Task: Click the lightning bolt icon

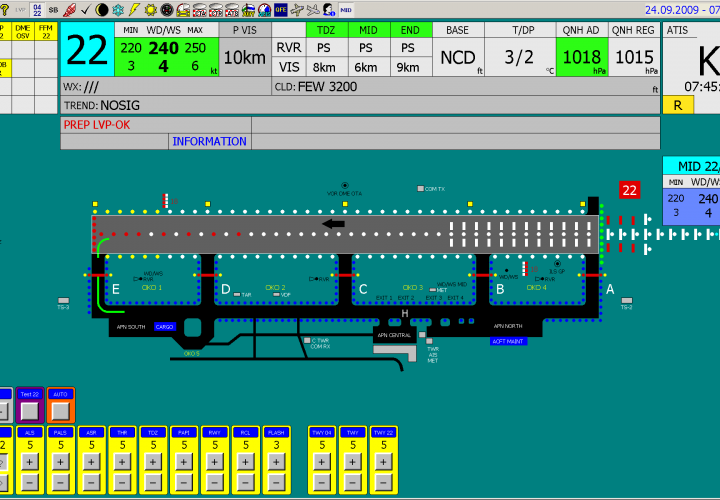Action: (x=134, y=9)
